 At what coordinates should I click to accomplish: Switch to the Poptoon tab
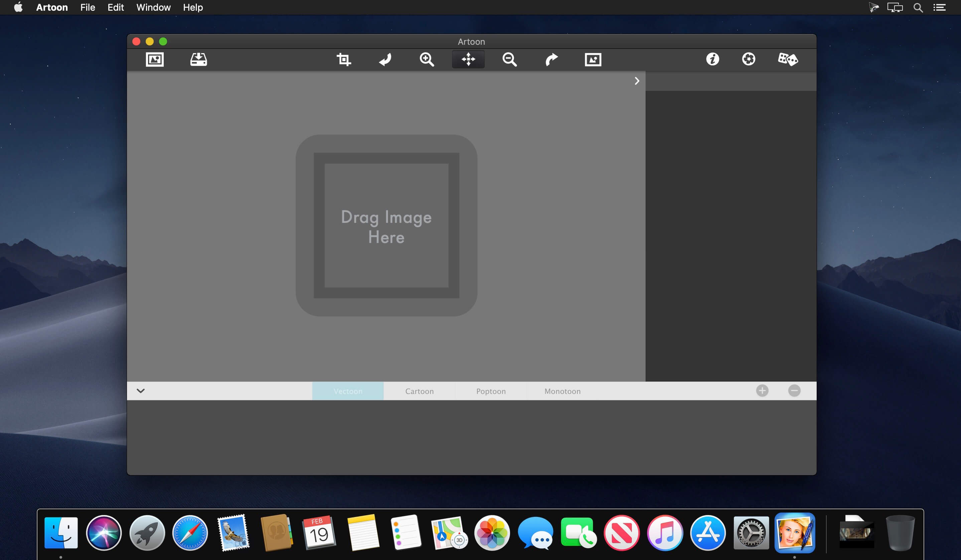tap(491, 391)
